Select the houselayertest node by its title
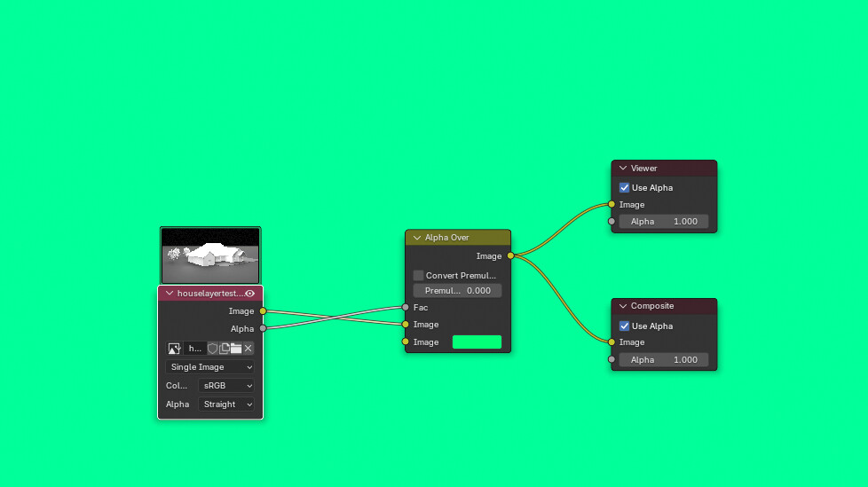Image resolution: width=868 pixels, height=487 pixels. pos(210,294)
